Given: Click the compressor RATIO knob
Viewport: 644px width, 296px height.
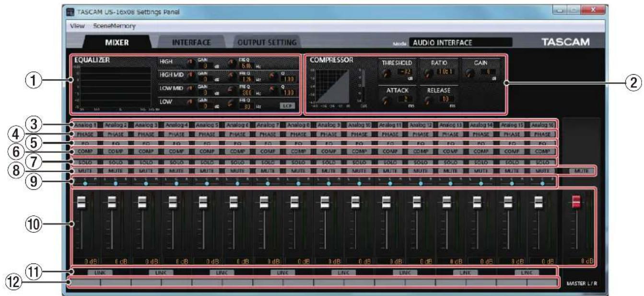Looking at the screenshot, I should pos(428,73).
